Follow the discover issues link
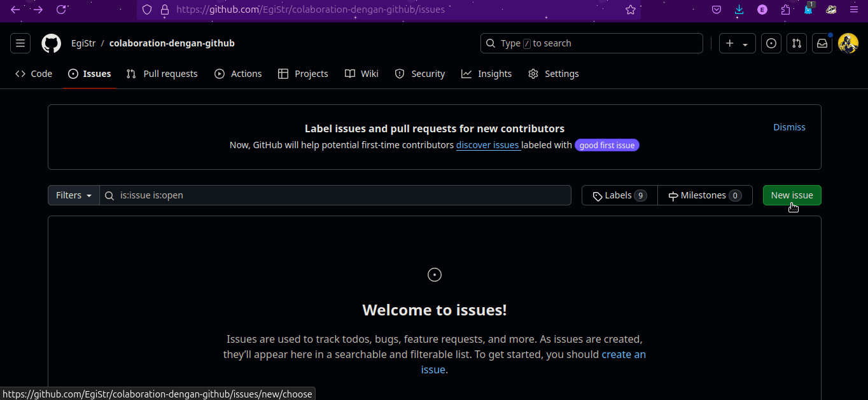This screenshot has height=400, width=868. (487, 145)
